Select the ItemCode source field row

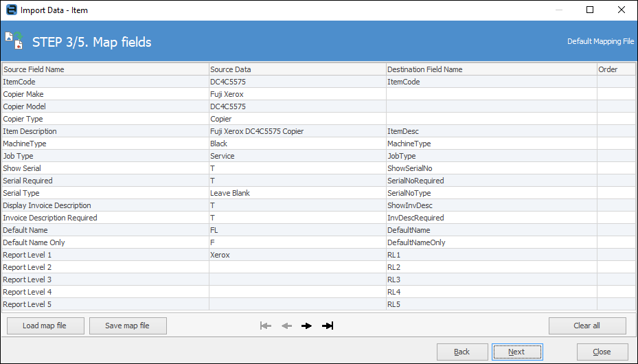point(105,82)
